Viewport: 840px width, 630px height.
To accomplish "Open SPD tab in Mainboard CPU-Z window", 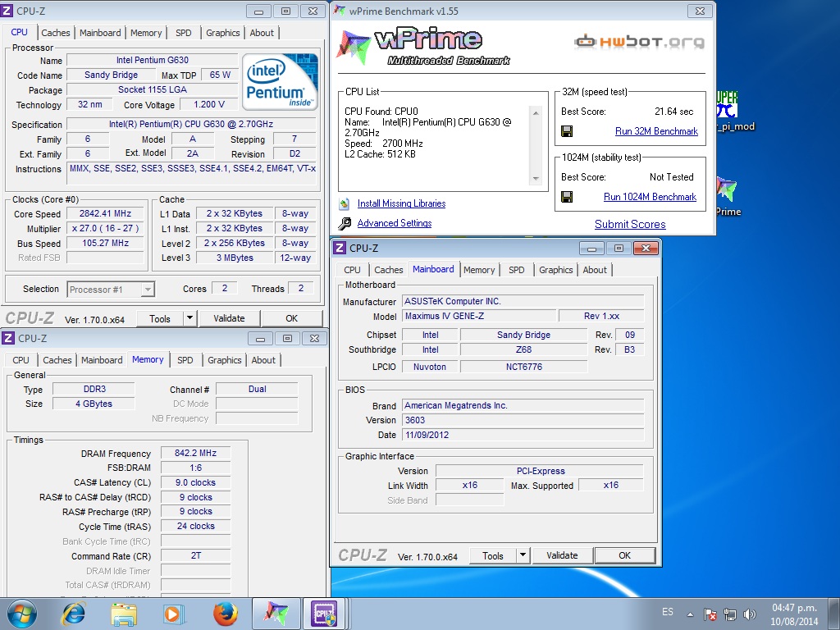I will click(517, 270).
